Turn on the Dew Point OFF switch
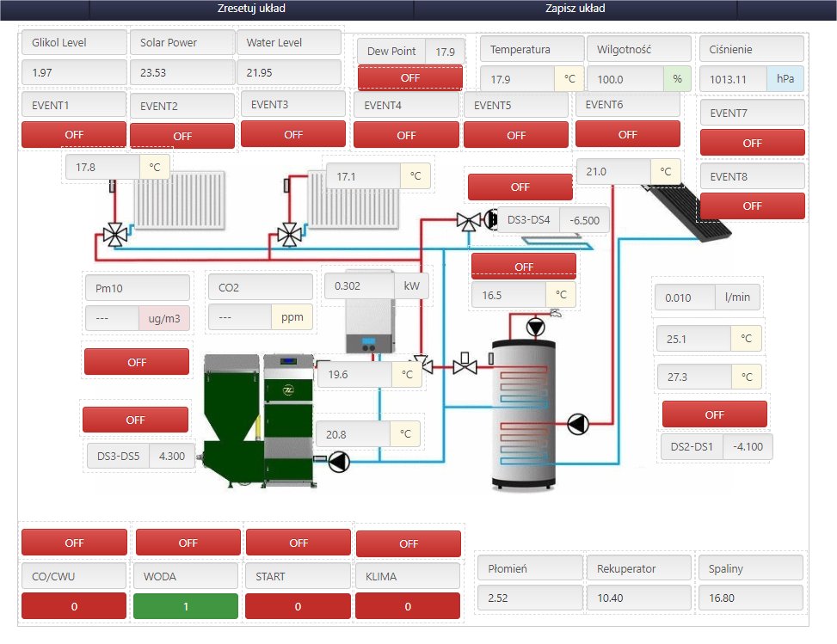This screenshot has height=644, width=837. pos(409,77)
